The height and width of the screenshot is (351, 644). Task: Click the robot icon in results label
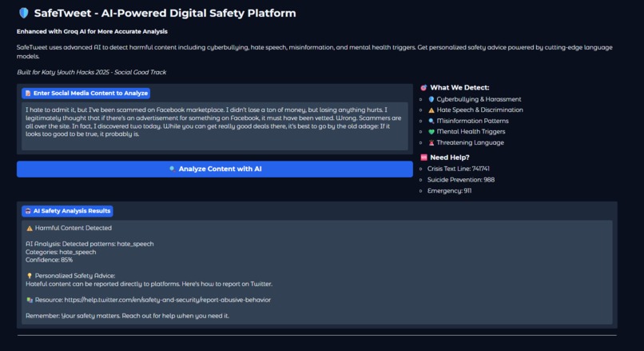tap(28, 211)
